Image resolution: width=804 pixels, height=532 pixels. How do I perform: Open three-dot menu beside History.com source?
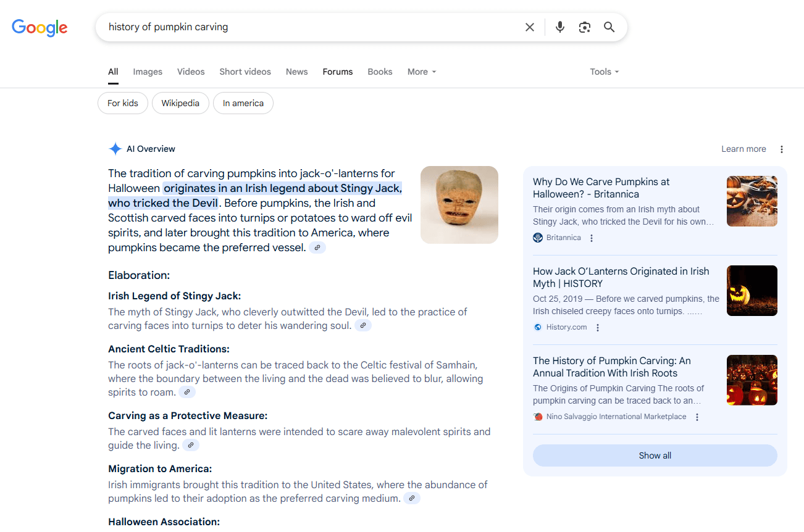point(598,328)
